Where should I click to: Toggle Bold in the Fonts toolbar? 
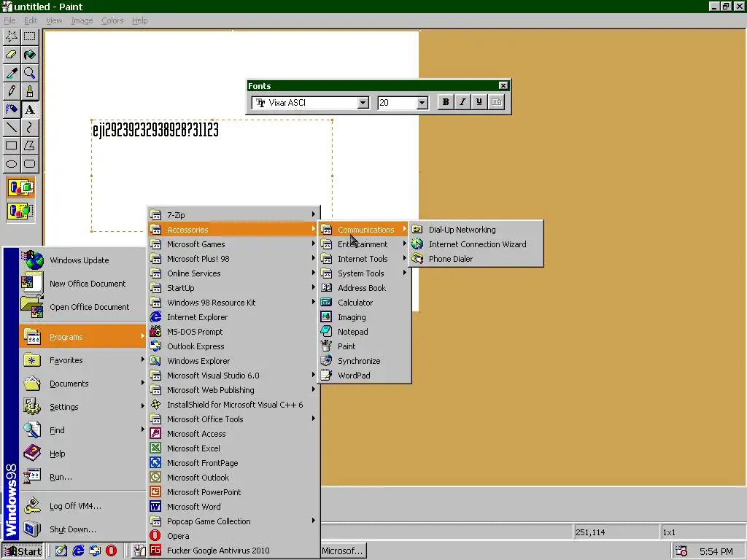pyautogui.click(x=446, y=102)
